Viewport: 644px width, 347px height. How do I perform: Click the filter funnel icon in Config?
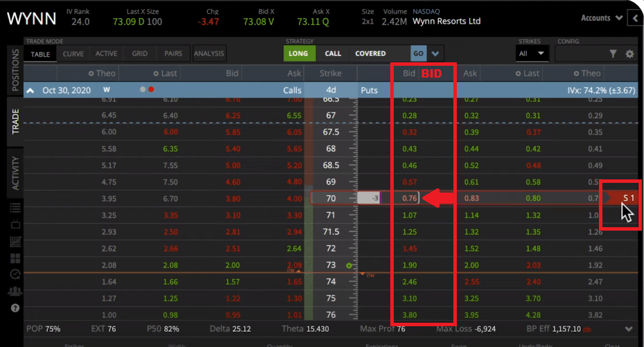pyautogui.click(x=613, y=54)
